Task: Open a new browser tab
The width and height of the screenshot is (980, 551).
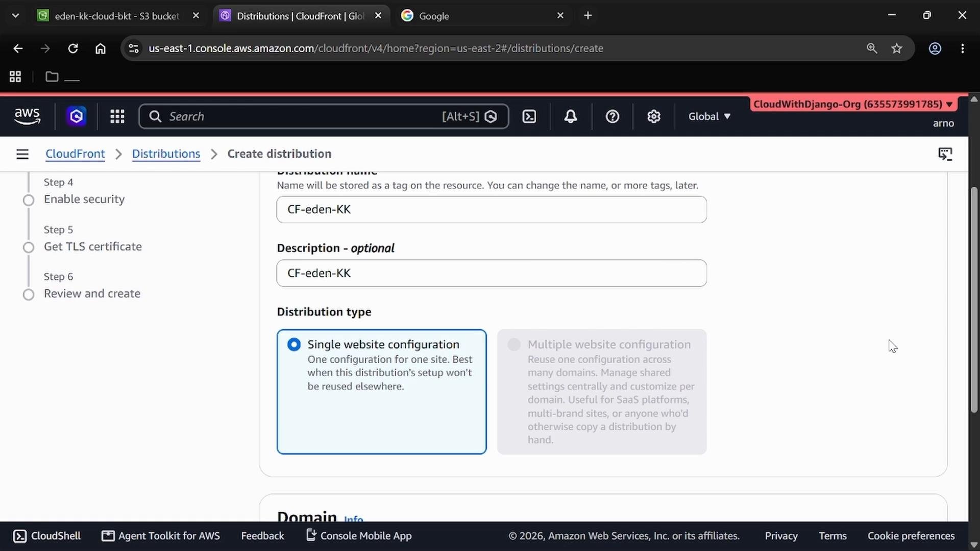Action: [588, 16]
